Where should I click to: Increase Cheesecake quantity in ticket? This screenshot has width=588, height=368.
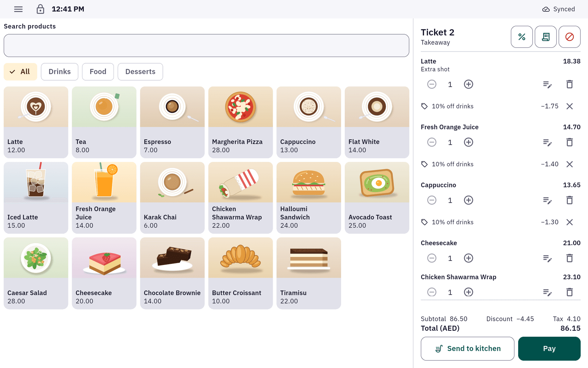pyautogui.click(x=469, y=258)
